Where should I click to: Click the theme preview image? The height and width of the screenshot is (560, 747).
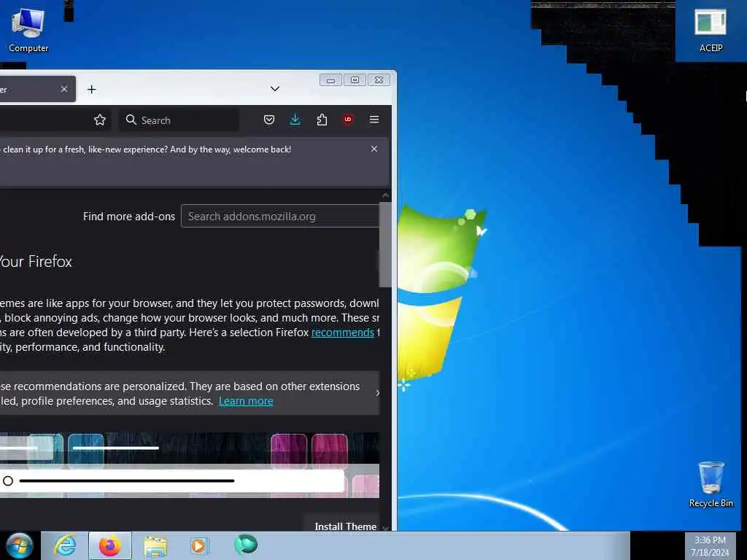(190, 464)
